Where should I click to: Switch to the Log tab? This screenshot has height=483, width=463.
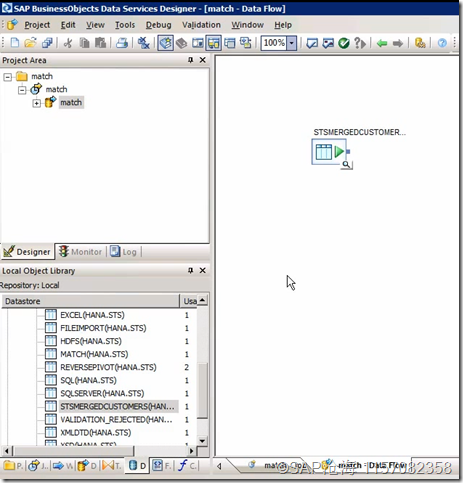[x=124, y=252]
